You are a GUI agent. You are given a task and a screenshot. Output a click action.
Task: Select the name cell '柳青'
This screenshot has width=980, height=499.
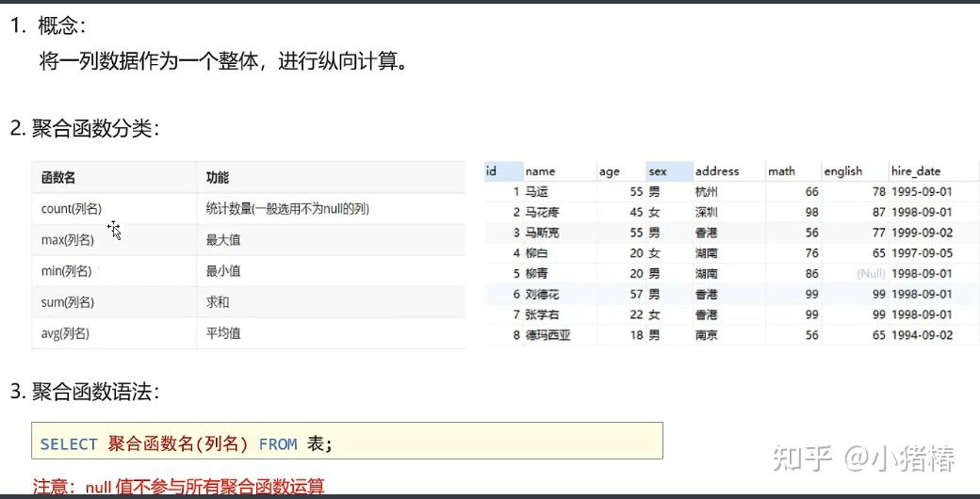pos(536,274)
